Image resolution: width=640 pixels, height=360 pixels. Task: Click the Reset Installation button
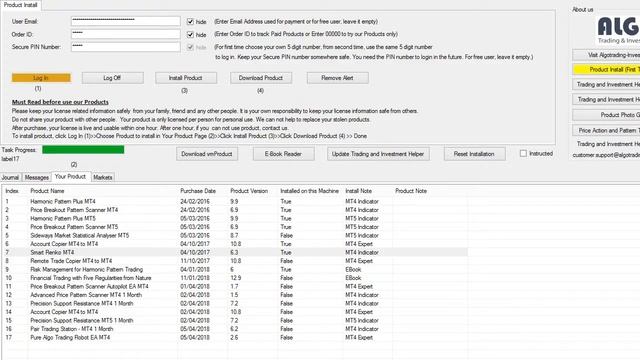click(x=474, y=154)
